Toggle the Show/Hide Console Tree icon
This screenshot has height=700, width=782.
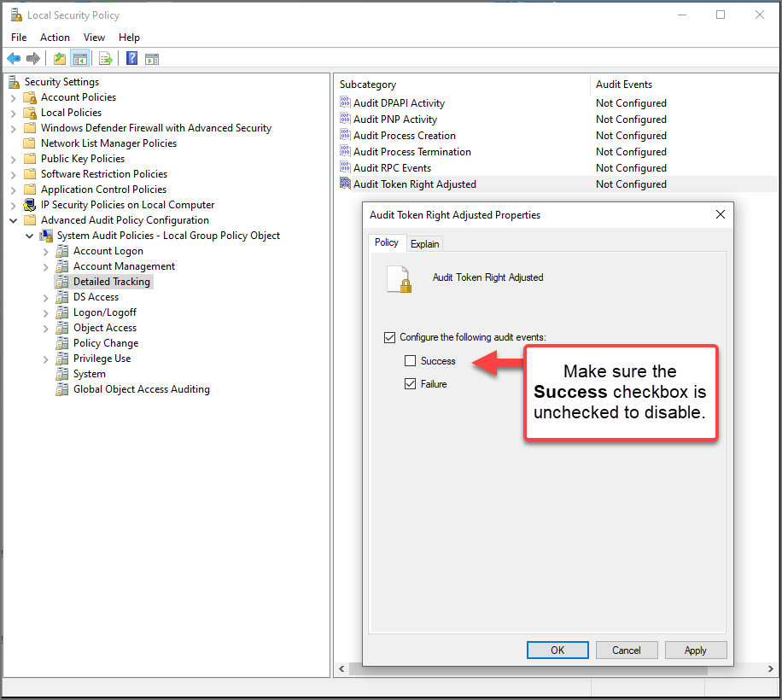[79, 58]
